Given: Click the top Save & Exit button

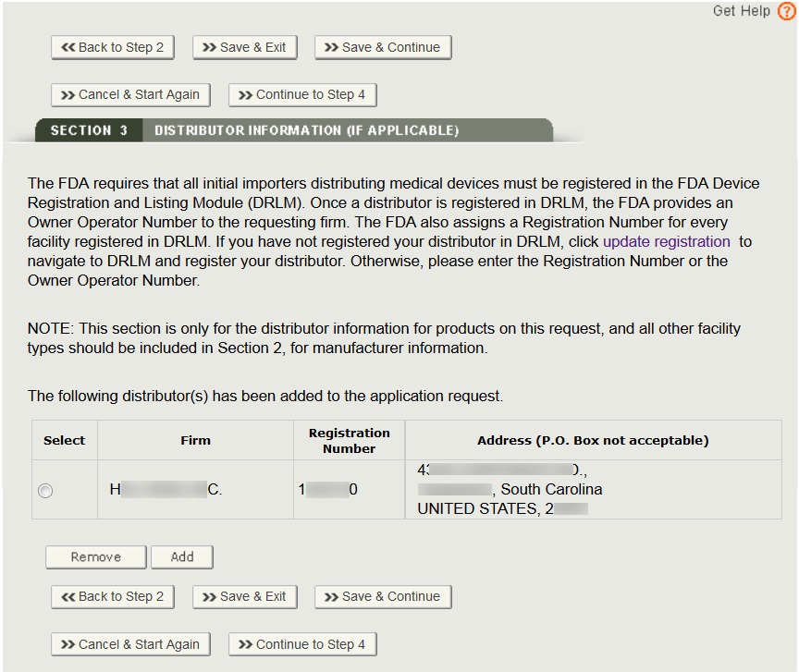Looking at the screenshot, I should click(244, 47).
